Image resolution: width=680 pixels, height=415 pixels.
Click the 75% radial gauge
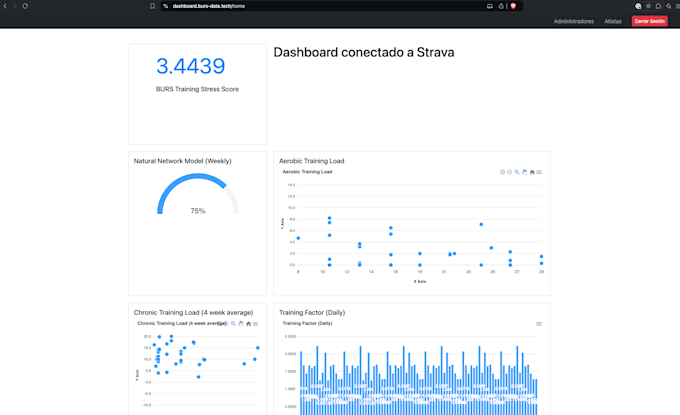tap(198, 194)
